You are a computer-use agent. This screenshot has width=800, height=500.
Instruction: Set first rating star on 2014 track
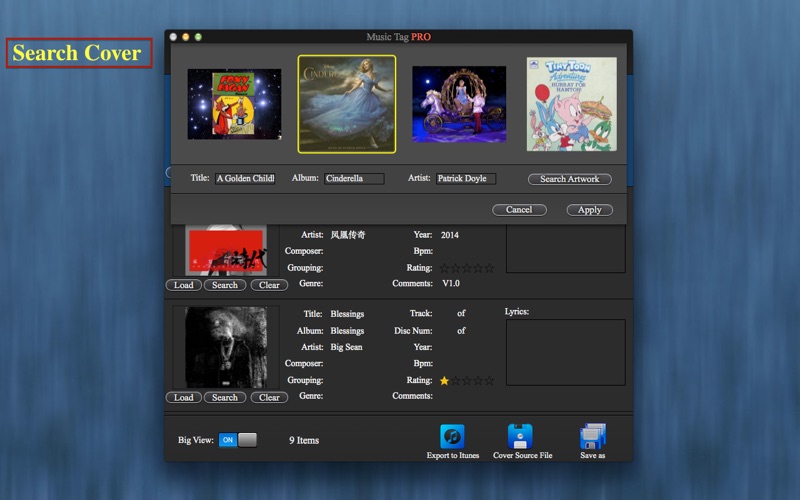point(444,268)
